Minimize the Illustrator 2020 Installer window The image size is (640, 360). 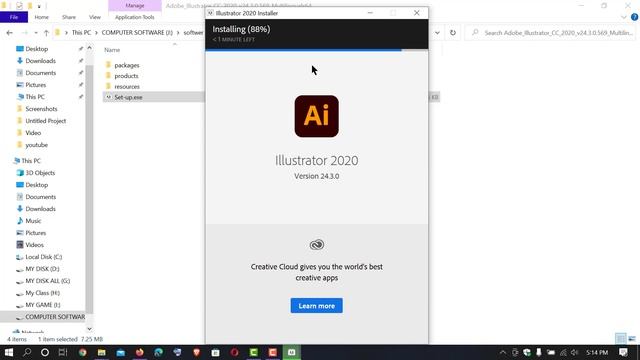click(x=370, y=13)
